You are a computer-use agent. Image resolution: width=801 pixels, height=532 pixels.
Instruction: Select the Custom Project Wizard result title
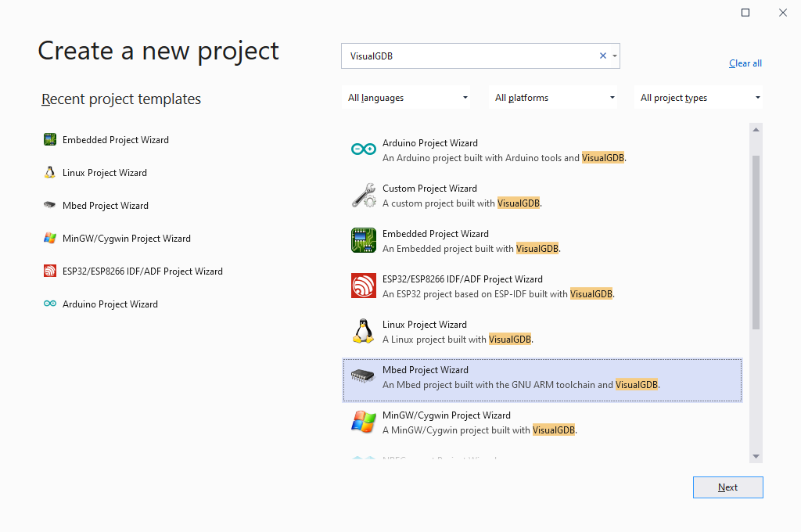click(429, 189)
